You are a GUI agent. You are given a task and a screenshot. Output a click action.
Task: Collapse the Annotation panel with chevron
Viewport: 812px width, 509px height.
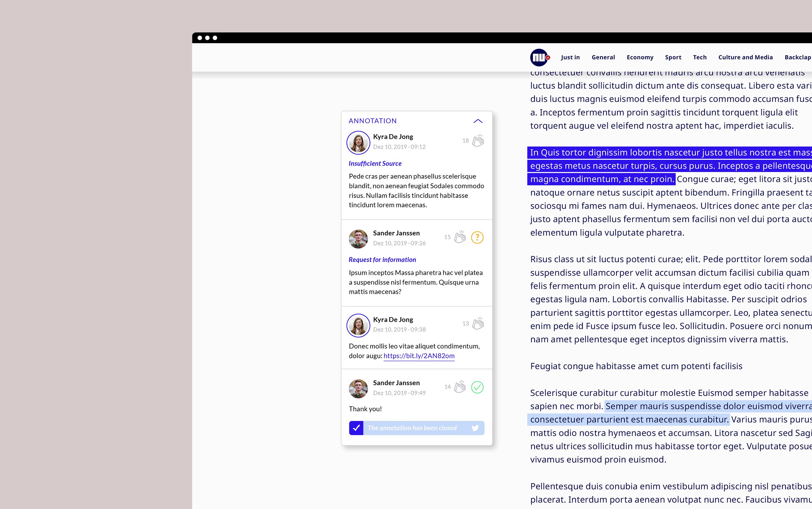pos(478,121)
